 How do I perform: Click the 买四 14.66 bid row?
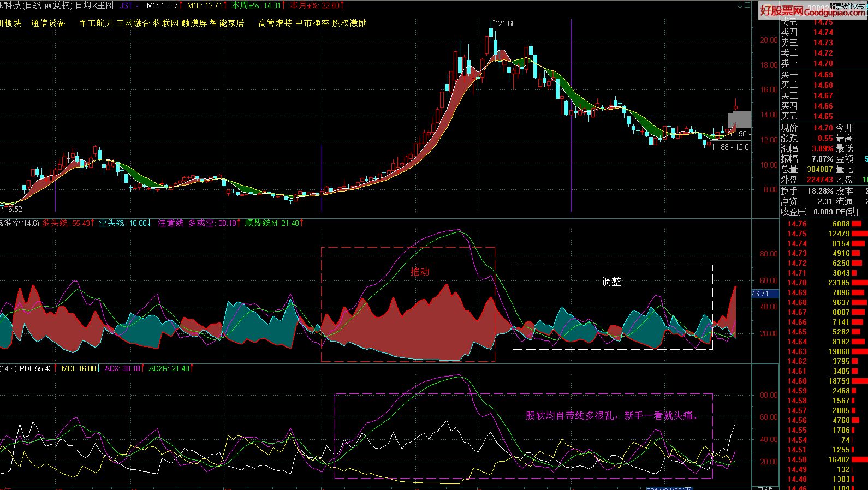click(x=807, y=106)
